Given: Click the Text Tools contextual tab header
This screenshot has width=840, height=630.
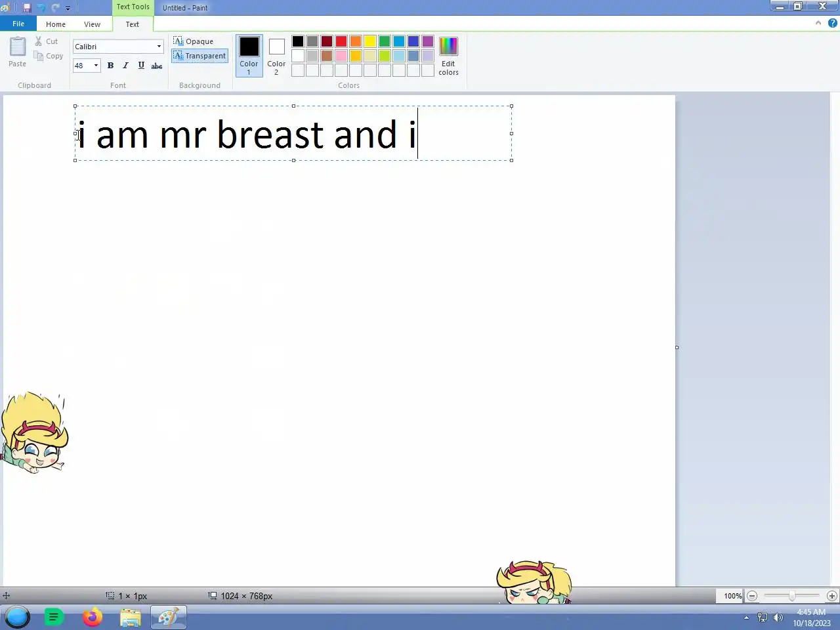Looking at the screenshot, I should click(x=133, y=7).
